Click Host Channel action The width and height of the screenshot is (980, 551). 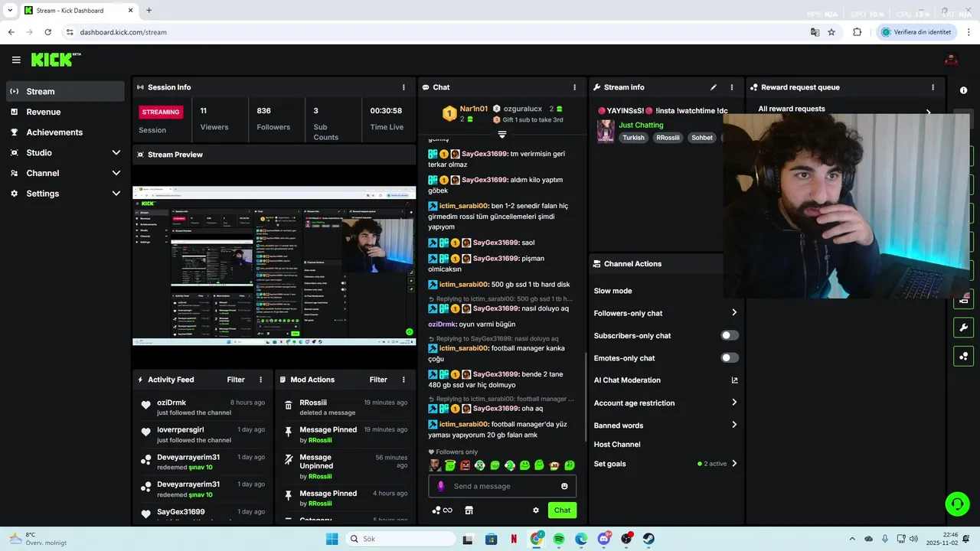click(617, 445)
